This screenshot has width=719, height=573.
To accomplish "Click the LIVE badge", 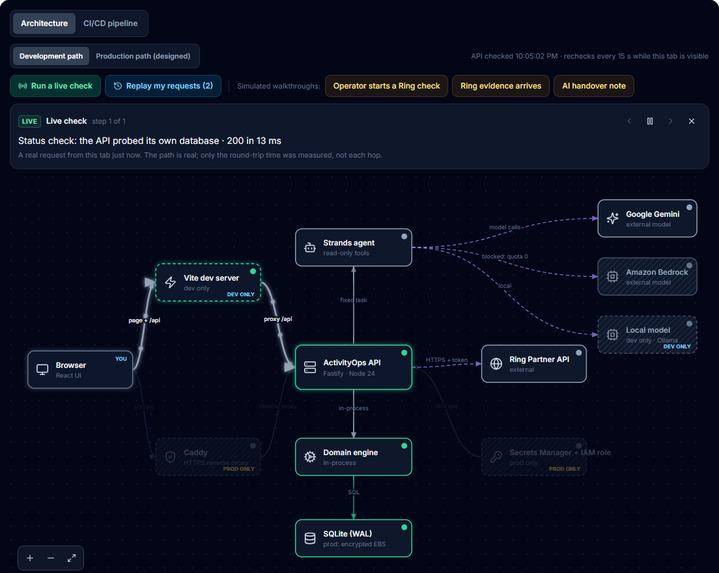I will [x=29, y=121].
